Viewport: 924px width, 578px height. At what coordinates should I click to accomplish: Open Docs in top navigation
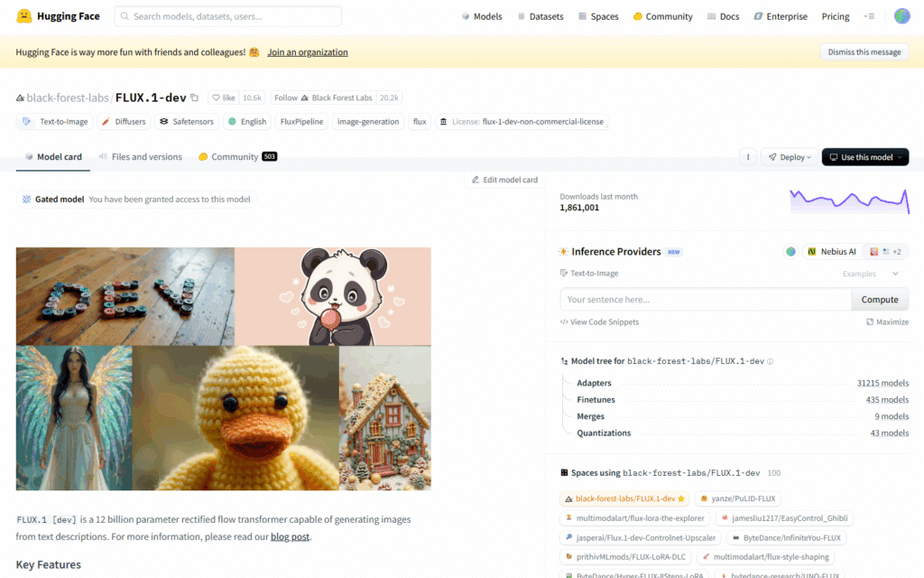723,16
